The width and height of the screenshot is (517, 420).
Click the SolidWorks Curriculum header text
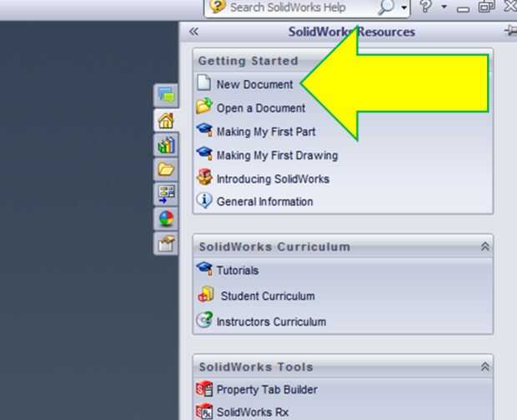point(274,247)
